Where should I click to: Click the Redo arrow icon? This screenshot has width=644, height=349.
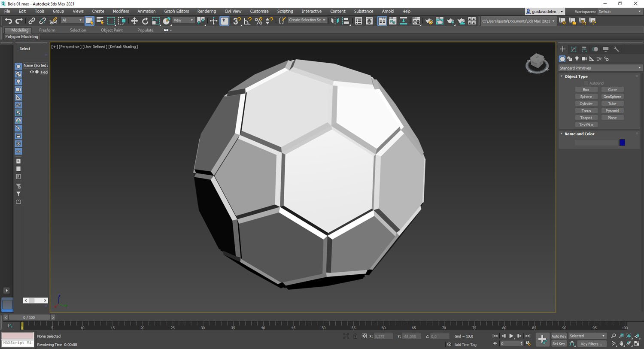tap(19, 21)
